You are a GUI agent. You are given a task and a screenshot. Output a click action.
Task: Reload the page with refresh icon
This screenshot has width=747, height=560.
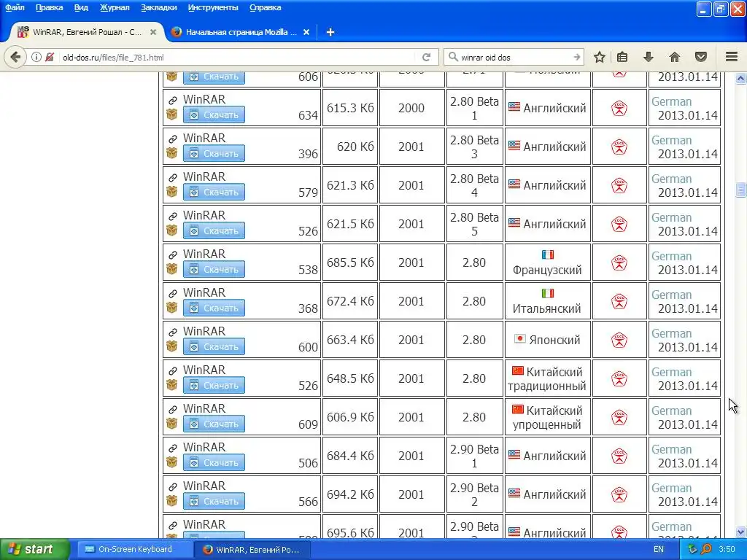426,57
